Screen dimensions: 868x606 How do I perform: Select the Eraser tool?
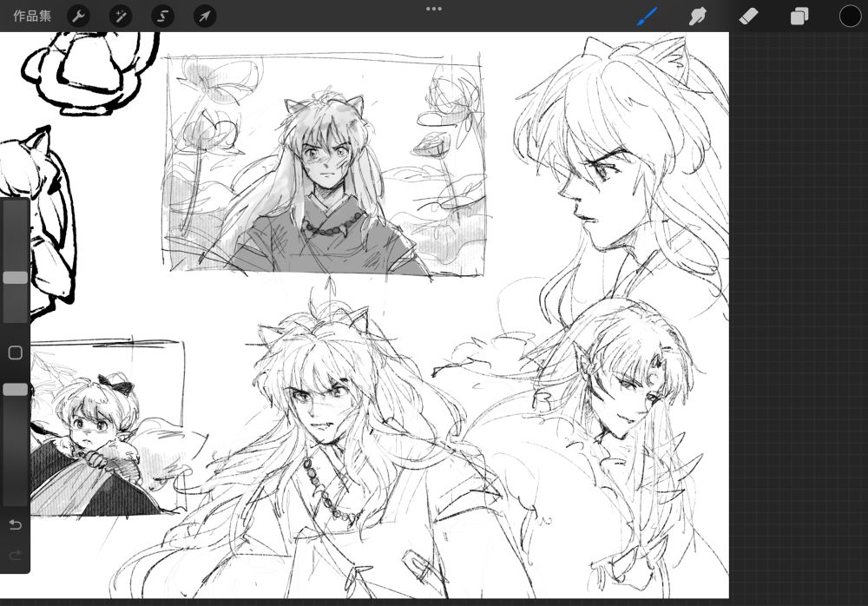(x=748, y=16)
